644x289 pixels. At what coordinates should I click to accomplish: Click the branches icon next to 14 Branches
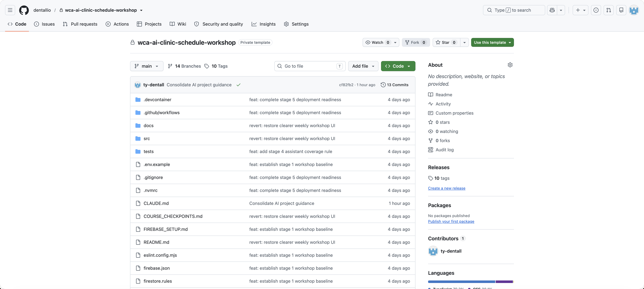[x=170, y=66]
